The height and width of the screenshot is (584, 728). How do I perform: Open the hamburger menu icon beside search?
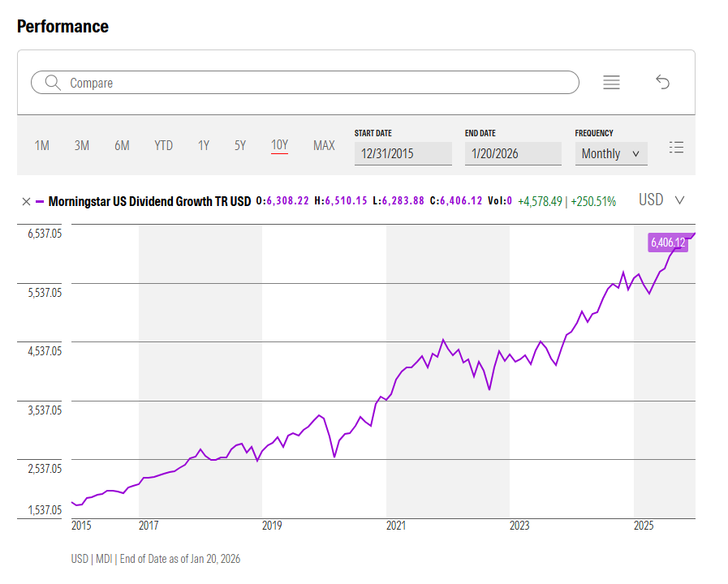point(611,82)
